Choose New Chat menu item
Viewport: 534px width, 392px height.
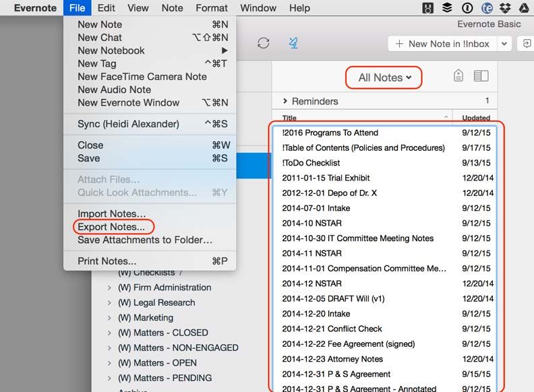(x=150, y=38)
